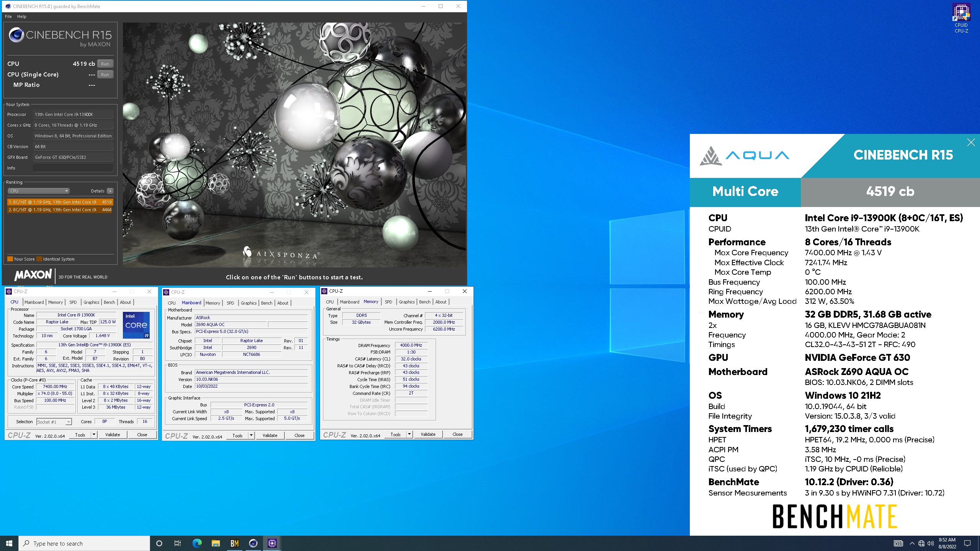Click the CPU-Z CPU window title icon

[x=9, y=292]
